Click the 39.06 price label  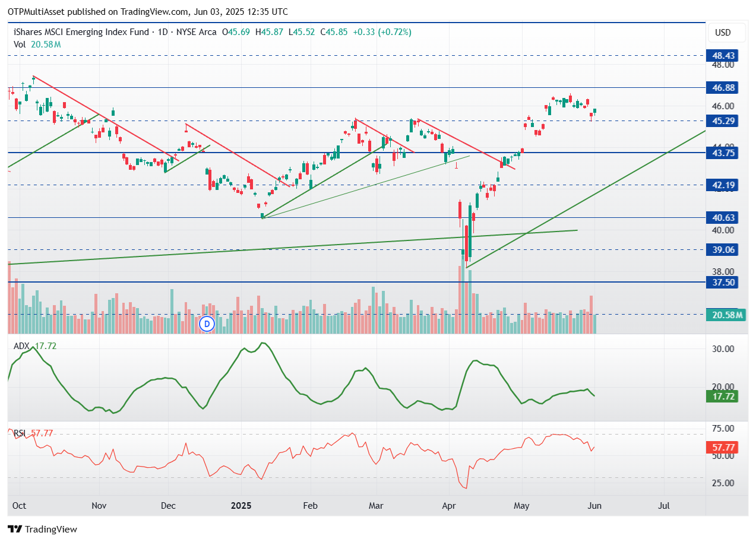click(722, 249)
